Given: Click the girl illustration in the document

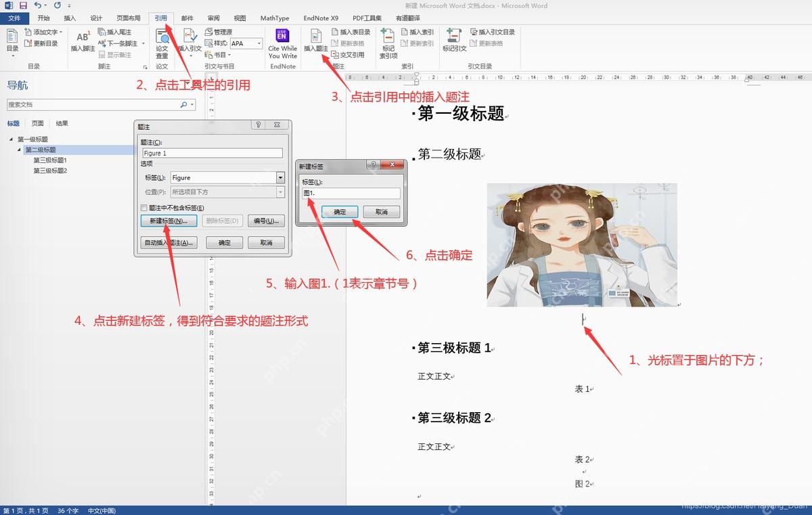Looking at the screenshot, I should [x=582, y=245].
